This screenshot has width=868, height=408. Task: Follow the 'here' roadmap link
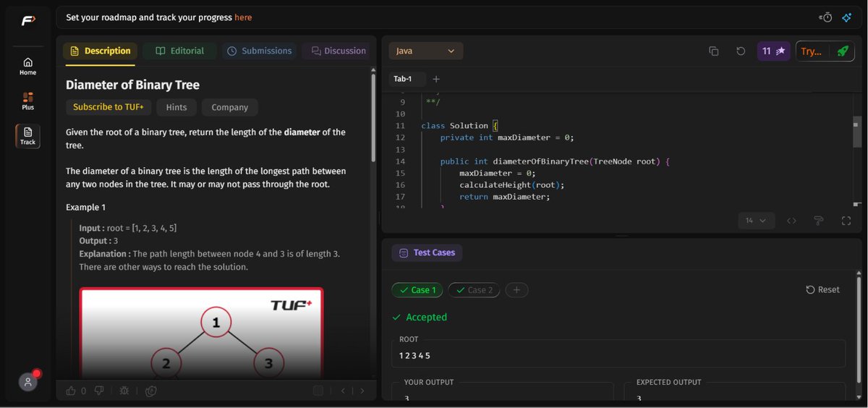coord(243,17)
